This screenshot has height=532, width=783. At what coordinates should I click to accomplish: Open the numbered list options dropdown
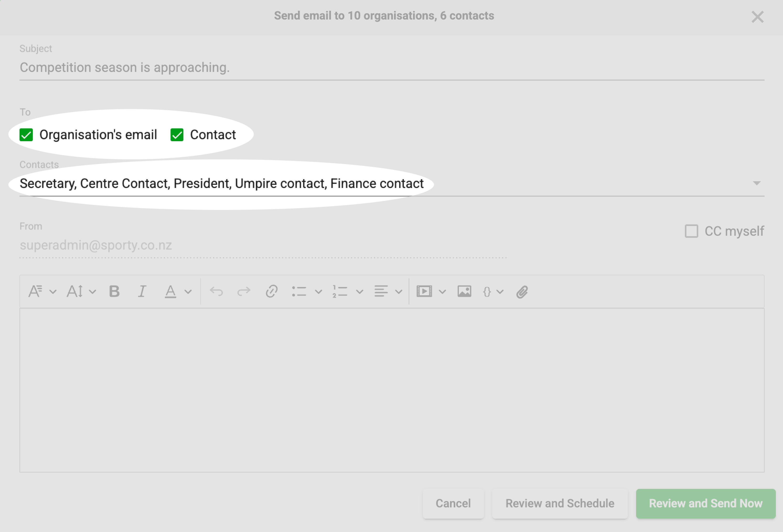(360, 292)
